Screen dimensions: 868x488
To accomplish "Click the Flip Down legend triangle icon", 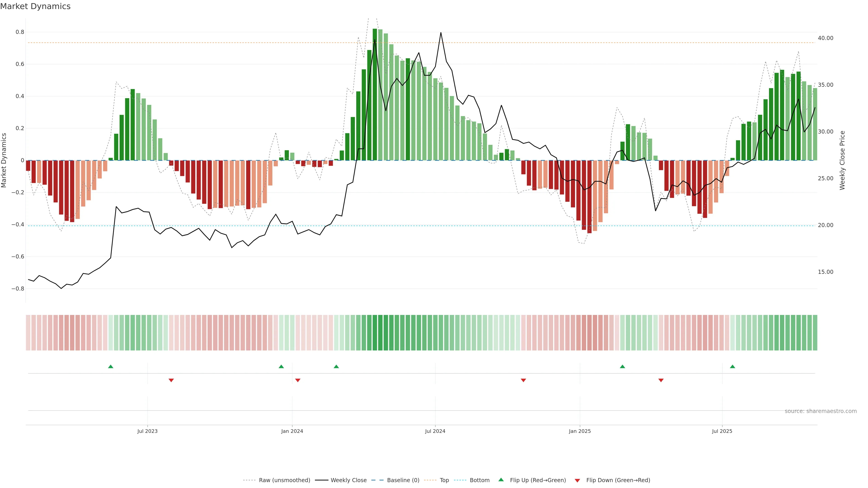I will [x=577, y=480].
